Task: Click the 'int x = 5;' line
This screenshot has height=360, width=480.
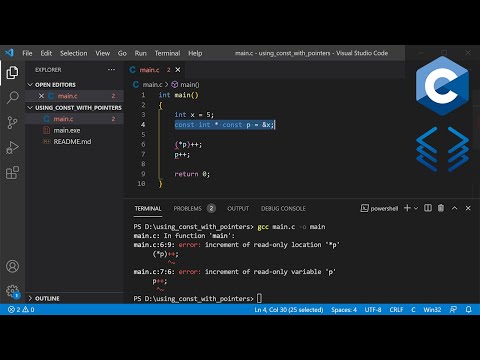Action: click(194, 115)
